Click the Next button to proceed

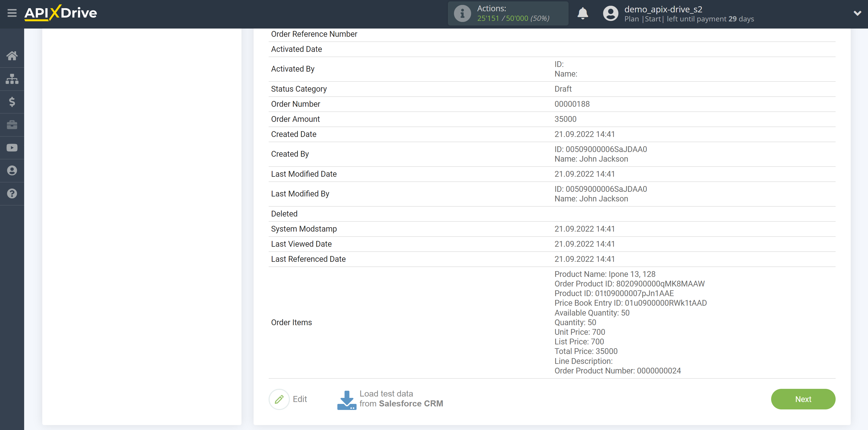[804, 398]
